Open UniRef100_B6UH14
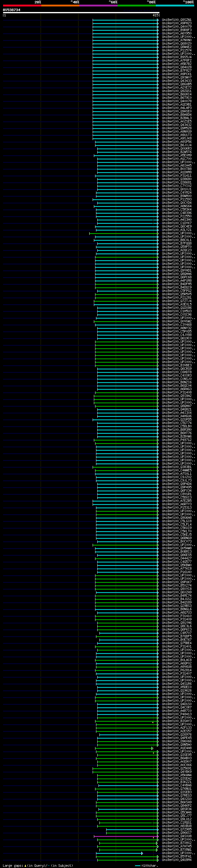 click(176, 94)
